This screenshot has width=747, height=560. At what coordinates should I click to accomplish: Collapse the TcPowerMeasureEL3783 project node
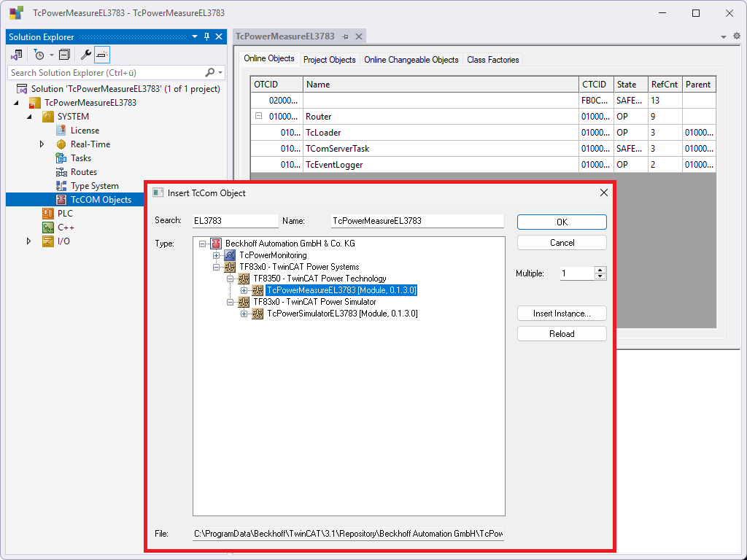(16, 102)
